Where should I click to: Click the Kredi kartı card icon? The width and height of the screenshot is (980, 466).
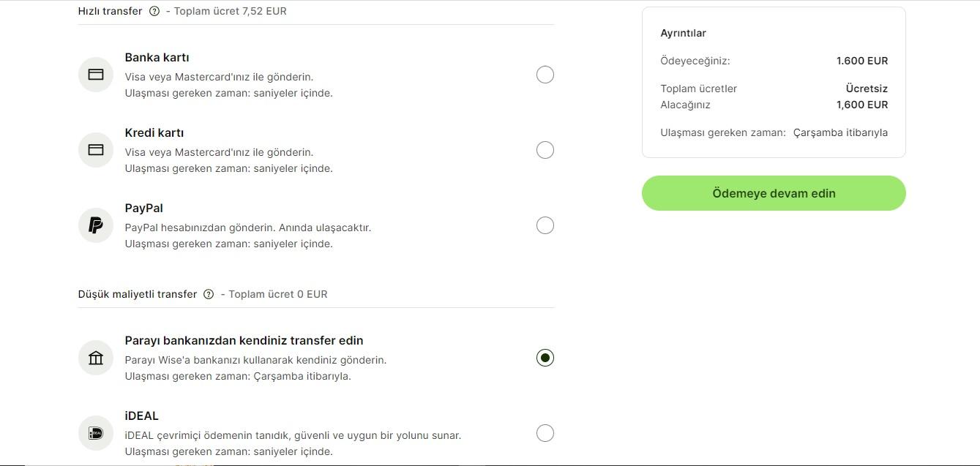(x=95, y=149)
